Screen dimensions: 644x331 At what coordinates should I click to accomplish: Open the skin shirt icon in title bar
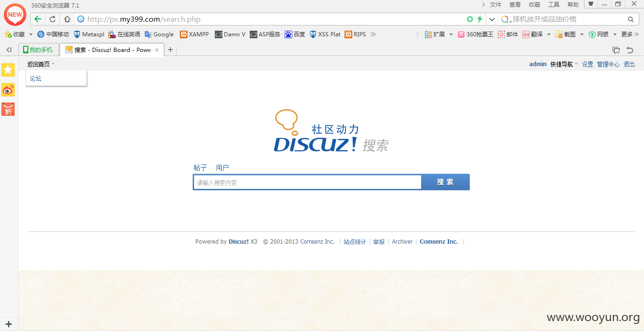pos(591,4)
